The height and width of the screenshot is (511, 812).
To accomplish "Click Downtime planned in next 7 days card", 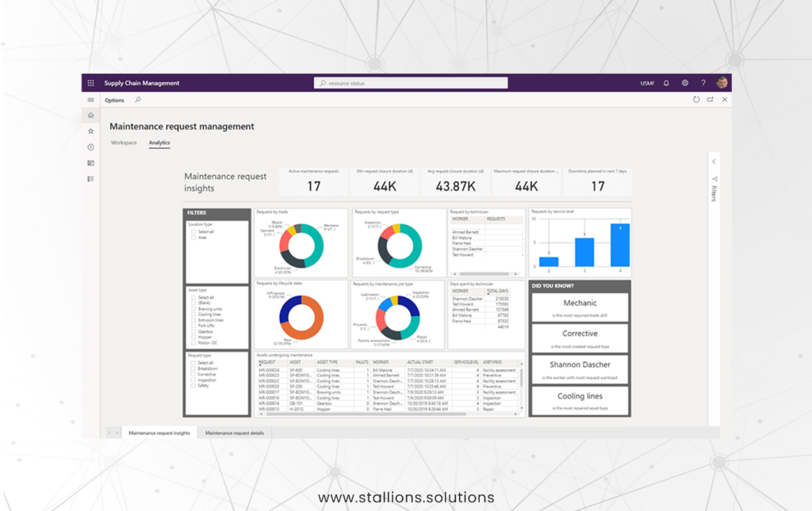I will (x=597, y=181).
